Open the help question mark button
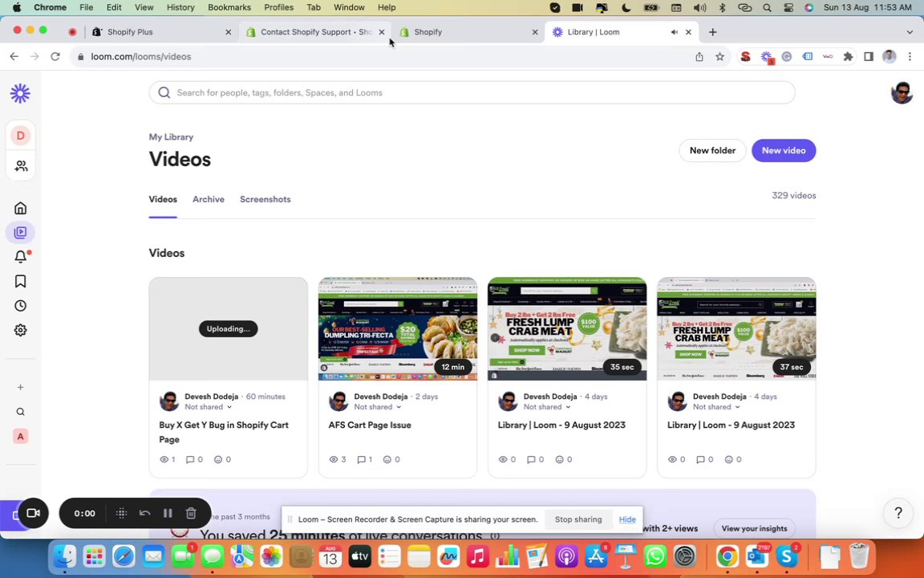924x578 pixels. tap(898, 513)
